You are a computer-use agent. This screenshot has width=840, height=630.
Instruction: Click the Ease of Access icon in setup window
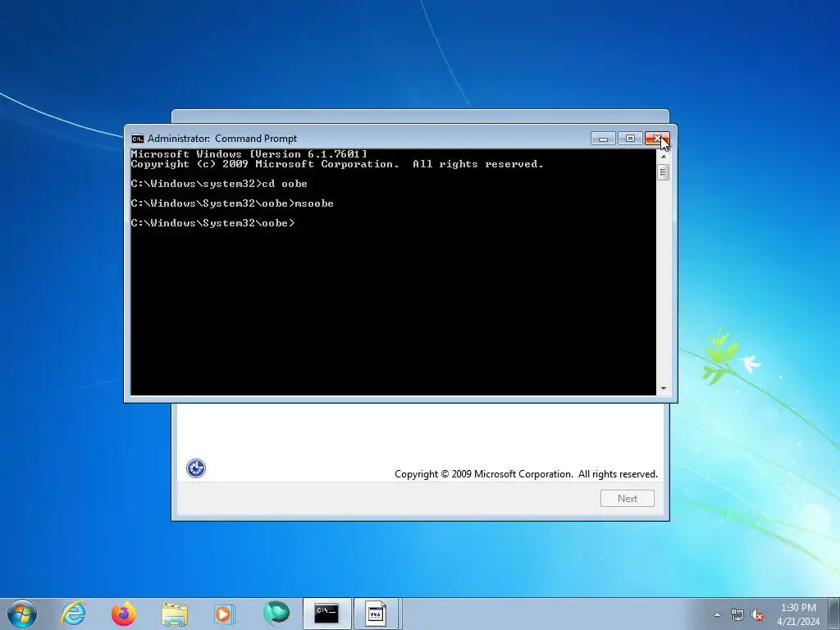[x=196, y=468]
